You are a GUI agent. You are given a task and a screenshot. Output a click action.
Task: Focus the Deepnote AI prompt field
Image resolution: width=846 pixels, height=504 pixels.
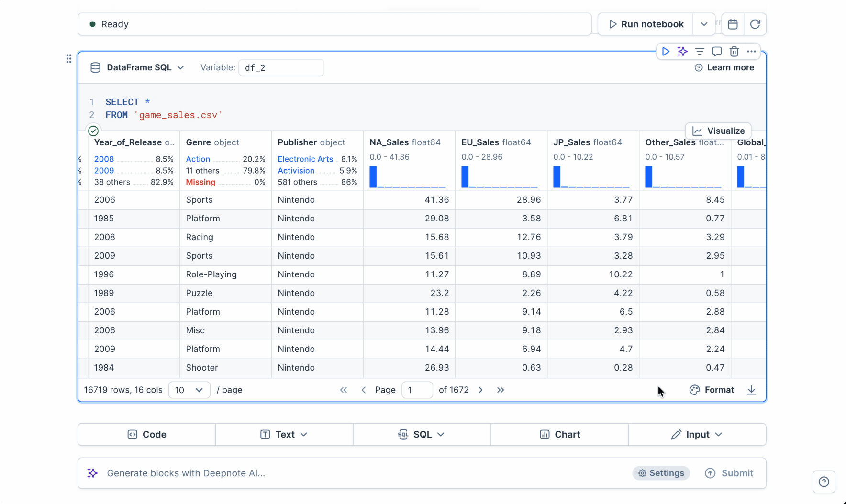354,473
